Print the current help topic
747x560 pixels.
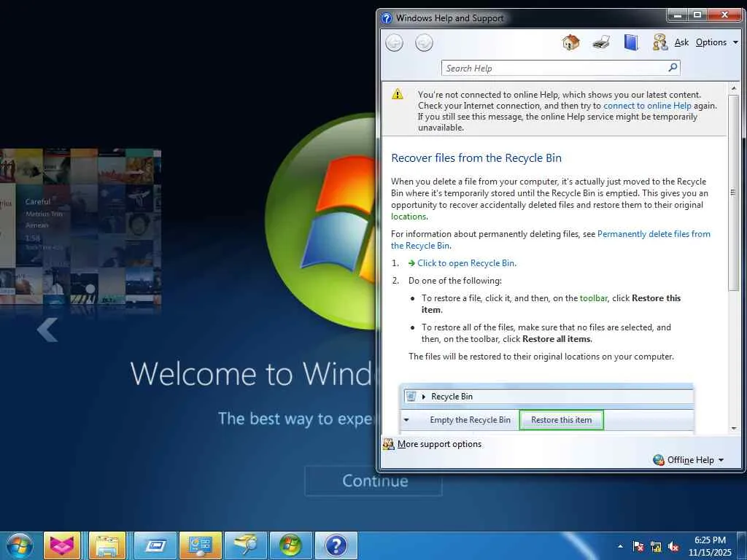point(601,42)
